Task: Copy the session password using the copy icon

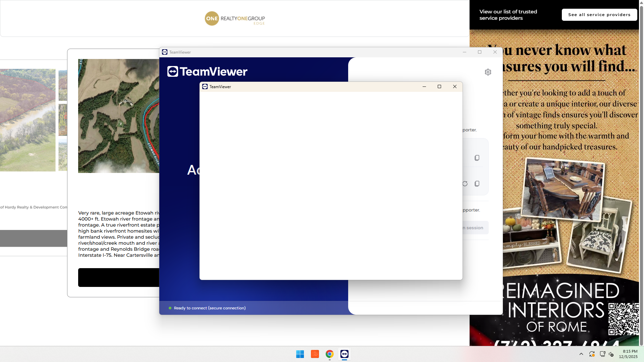Action: pyautogui.click(x=477, y=183)
